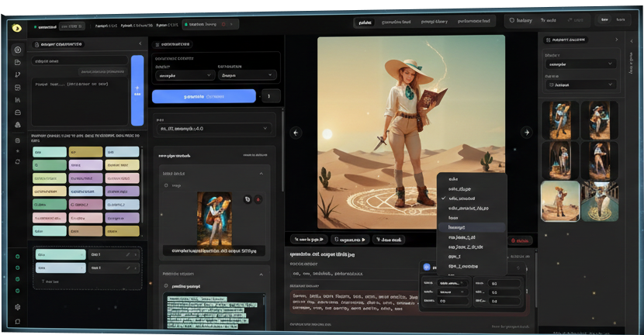Select highlighted left segment of top-right toggle
The height and width of the screenshot is (335, 644).
tap(604, 19)
